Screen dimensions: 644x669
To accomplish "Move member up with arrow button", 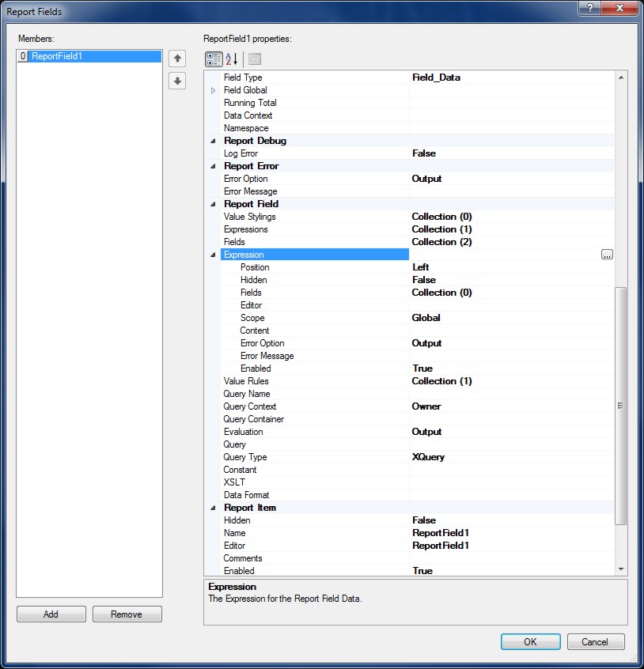I will (x=177, y=58).
